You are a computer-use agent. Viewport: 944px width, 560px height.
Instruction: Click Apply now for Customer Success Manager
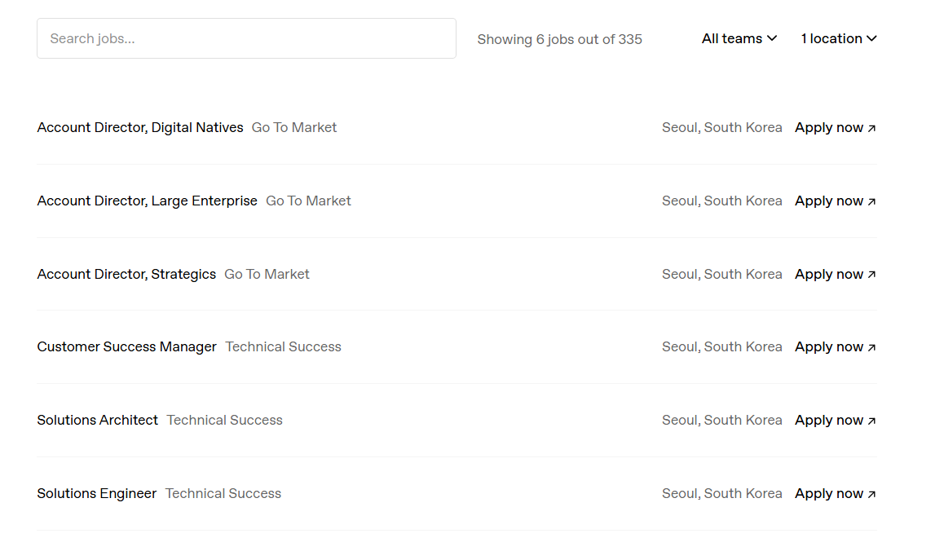point(829,346)
